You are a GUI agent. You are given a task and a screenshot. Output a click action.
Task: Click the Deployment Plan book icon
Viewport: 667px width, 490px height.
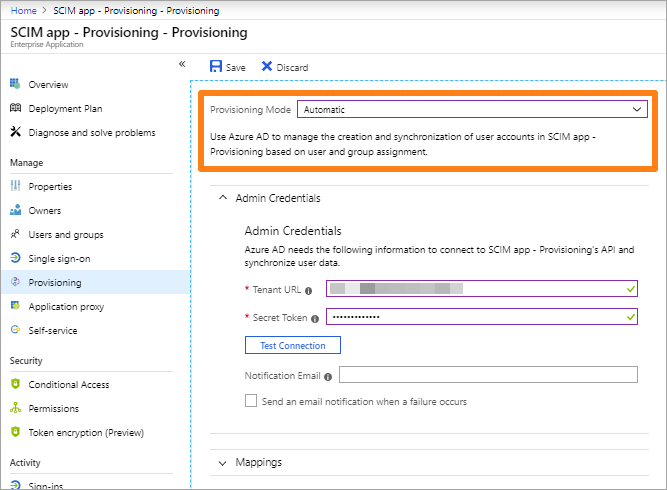click(x=15, y=108)
